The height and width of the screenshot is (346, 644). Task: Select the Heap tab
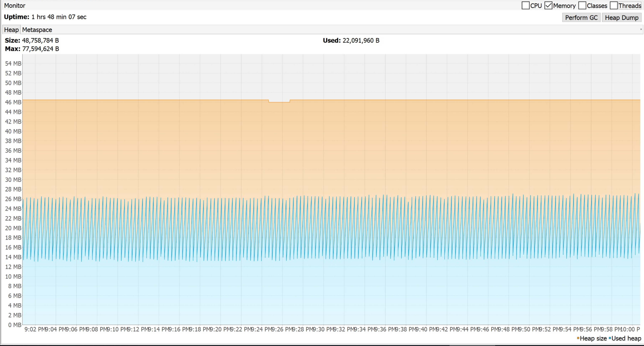pyautogui.click(x=11, y=30)
